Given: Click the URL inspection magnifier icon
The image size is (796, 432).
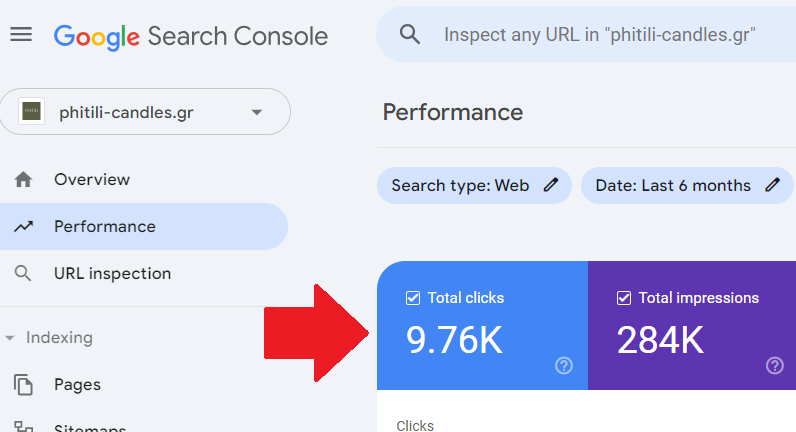Looking at the screenshot, I should (23, 274).
